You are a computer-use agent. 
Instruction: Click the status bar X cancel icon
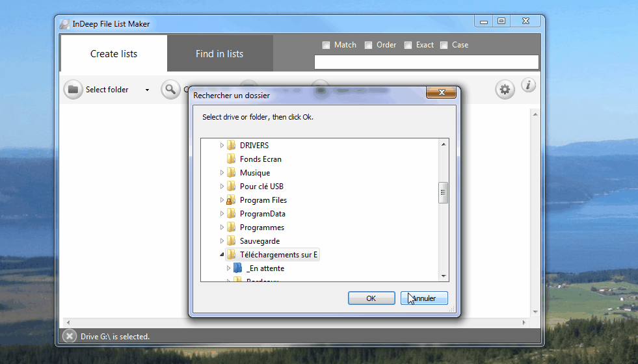tap(70, 336)
